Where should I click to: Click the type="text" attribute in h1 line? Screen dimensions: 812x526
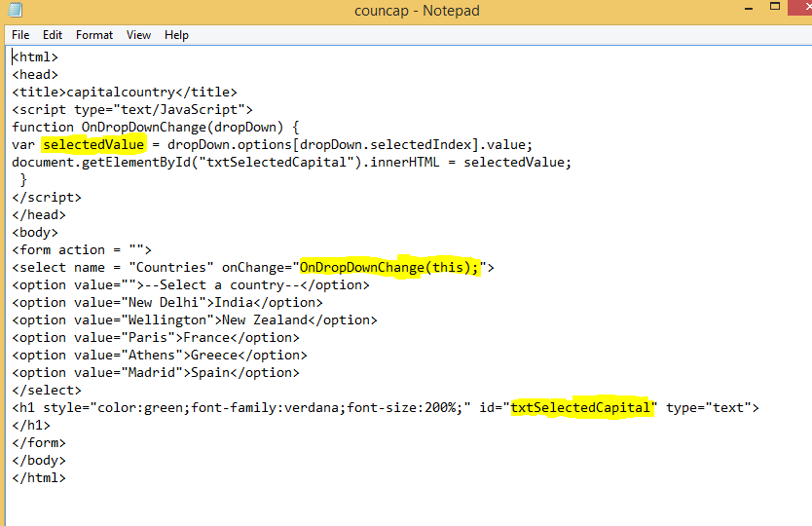pos(709,408)
